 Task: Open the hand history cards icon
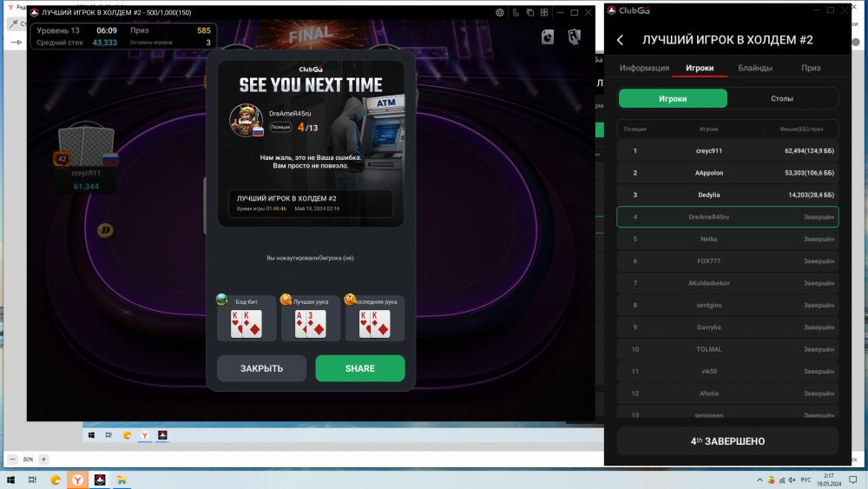[574, 36]
